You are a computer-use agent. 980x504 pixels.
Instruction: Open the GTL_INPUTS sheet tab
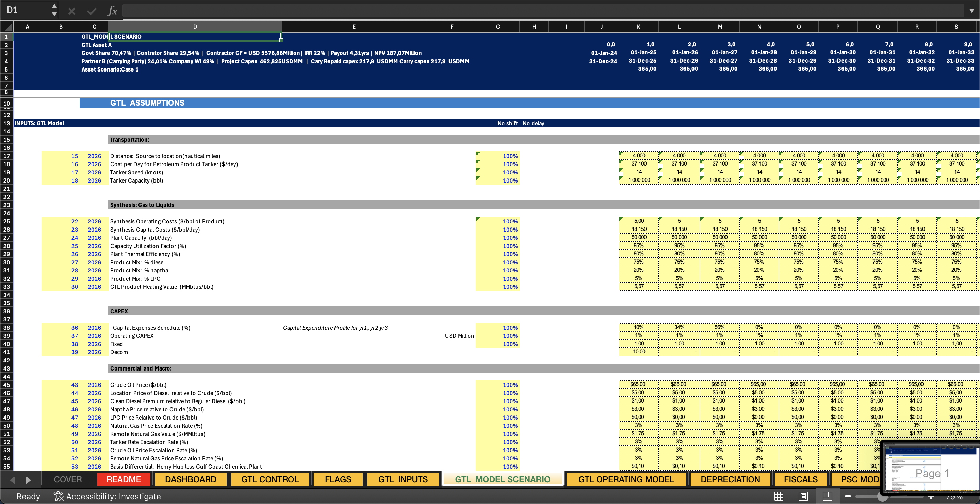(x=403, y=479)
